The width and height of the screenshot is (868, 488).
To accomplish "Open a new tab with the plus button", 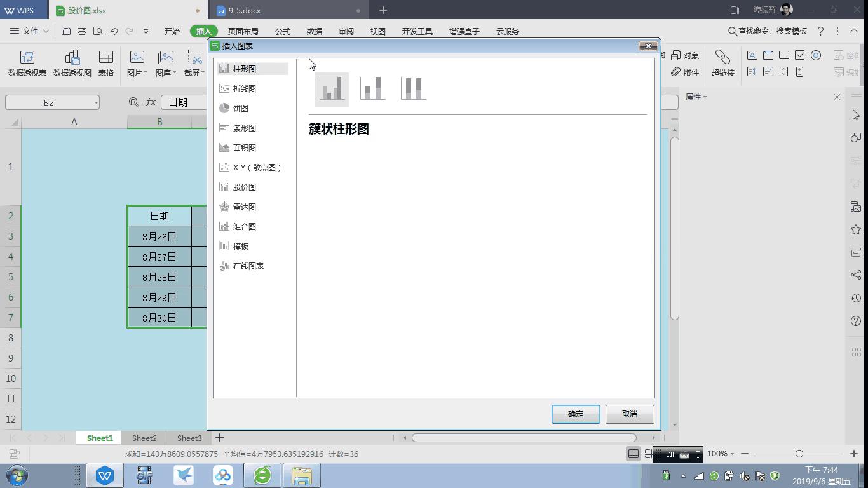I will pos(383,10).
